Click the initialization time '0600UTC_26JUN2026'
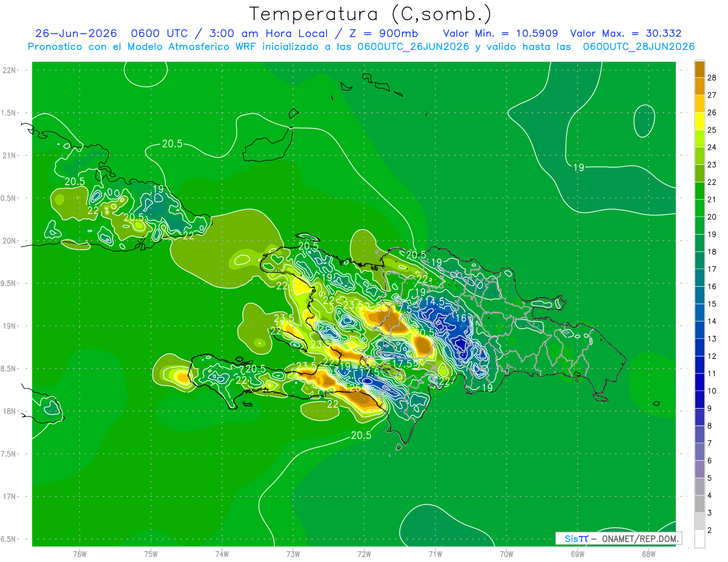The image size is (728, 562). click(x=414, y=47)
